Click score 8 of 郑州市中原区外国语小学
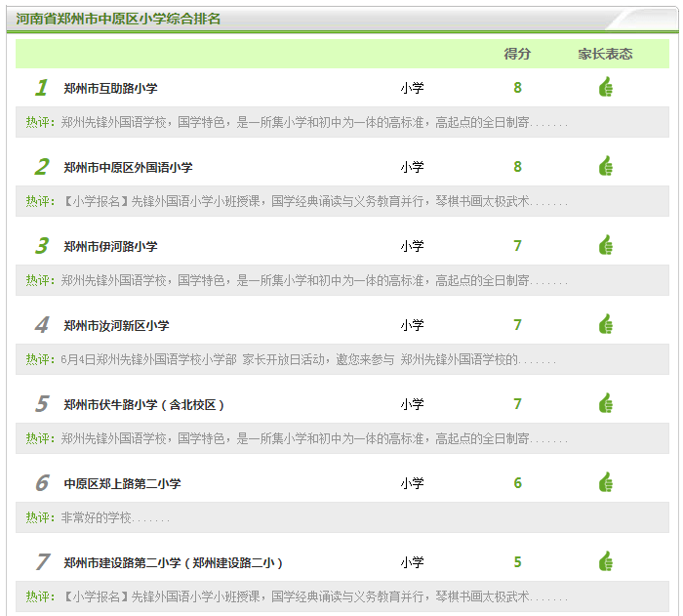This screenshot has width=683, height=616. coord(517,167)
